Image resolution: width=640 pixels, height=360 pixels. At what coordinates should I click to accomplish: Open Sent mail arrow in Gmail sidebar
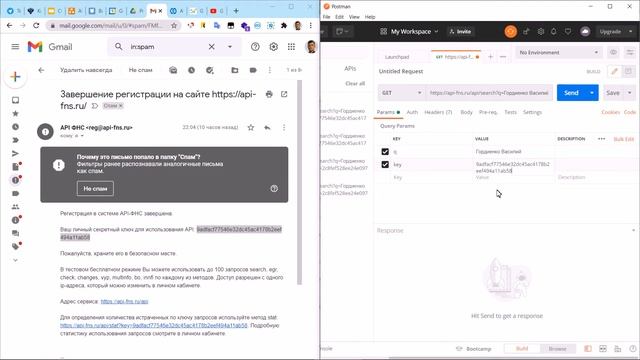click(x=16, y=153)
